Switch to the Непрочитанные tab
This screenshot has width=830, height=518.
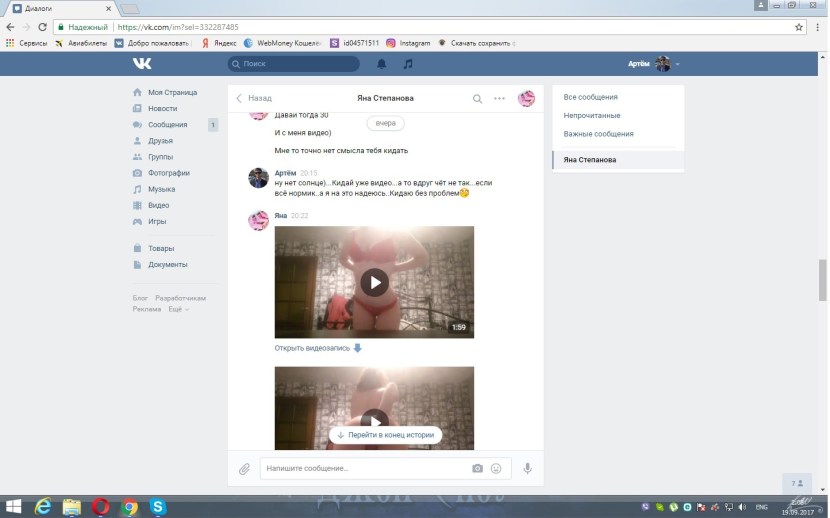point(592,115)
